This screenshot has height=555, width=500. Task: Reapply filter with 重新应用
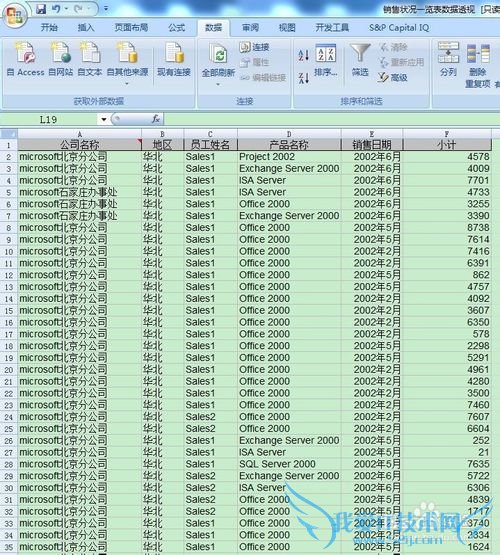click(x=401, y=63)
